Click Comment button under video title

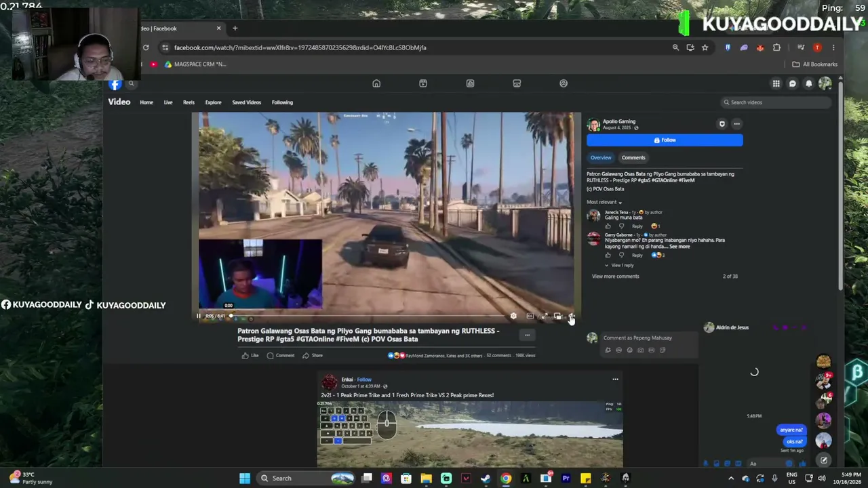click(281, 355)
